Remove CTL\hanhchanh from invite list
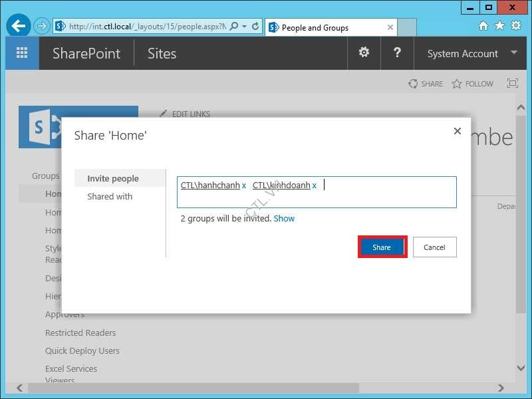The width and height of the screenshot is (532, 399). (244, 186)
